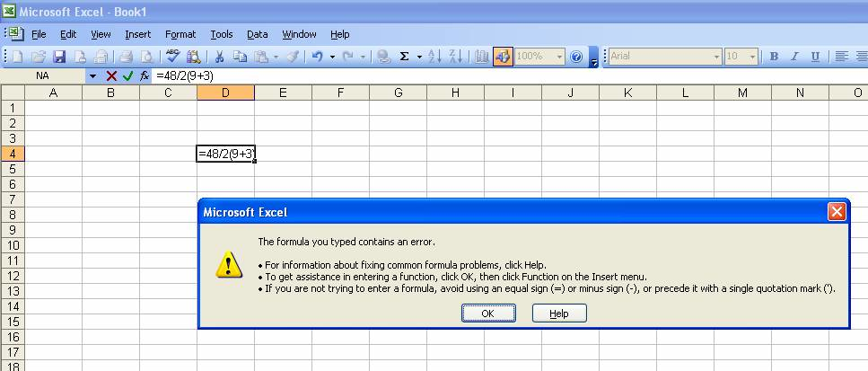Viewport: 868px width, 371px height.
Task: Click the Permission icon
Action: (80, 57)
